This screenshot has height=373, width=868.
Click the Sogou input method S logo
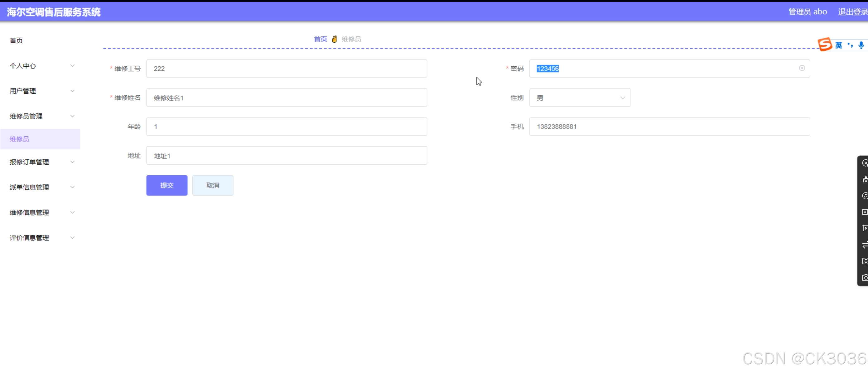pyautogui.click(x=825, y=44)
